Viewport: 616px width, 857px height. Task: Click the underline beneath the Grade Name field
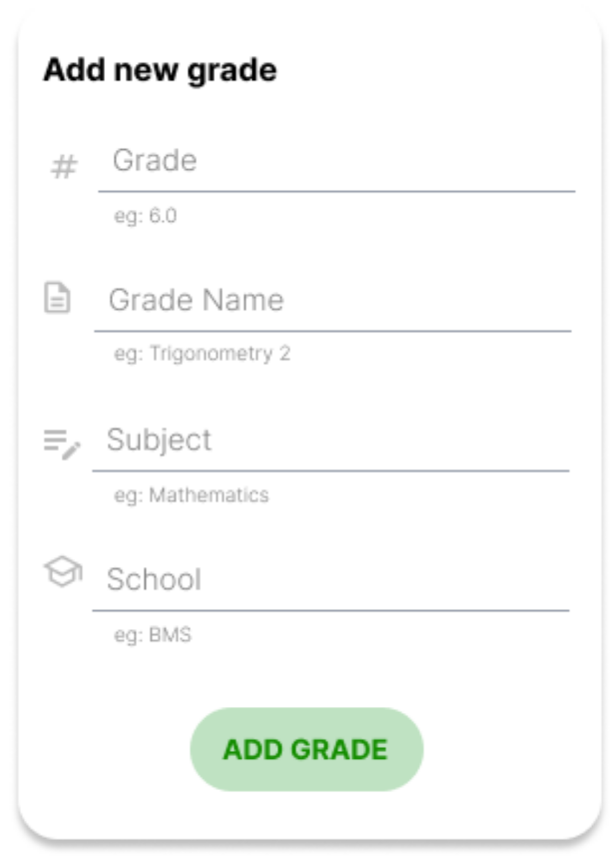coord(333,331)
